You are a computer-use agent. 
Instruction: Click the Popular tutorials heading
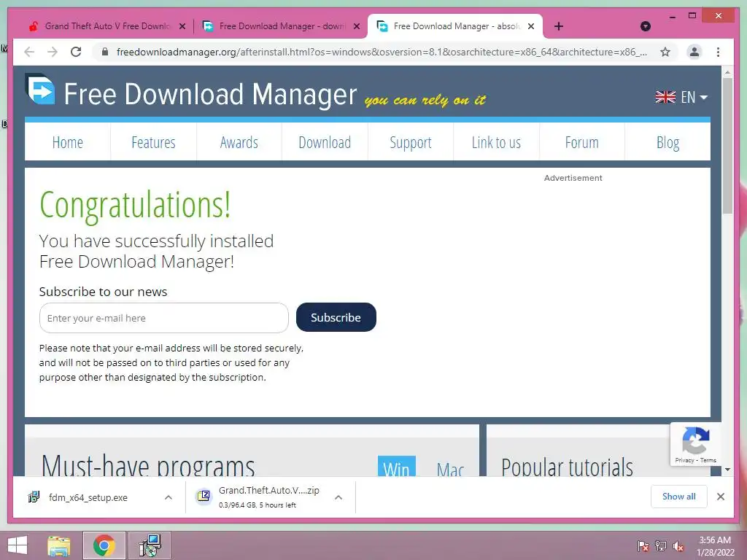[x=567, y=467]
